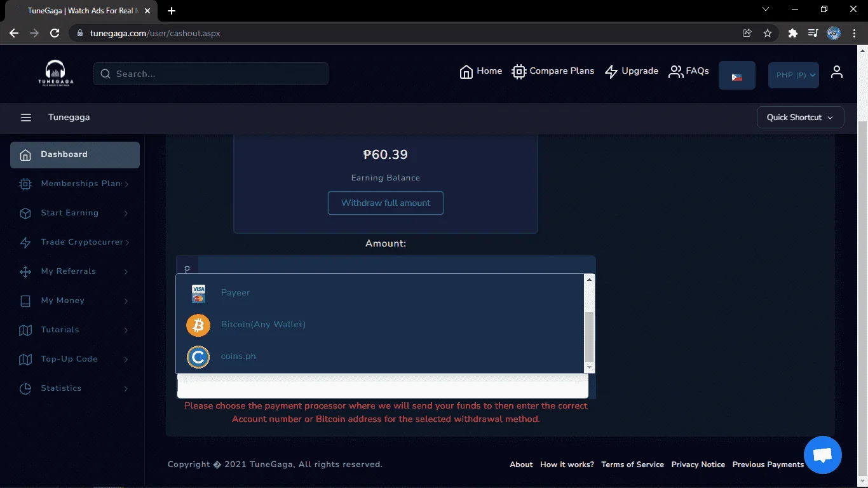
Task: Open the Previous Payments link
Action: (768, 464)
